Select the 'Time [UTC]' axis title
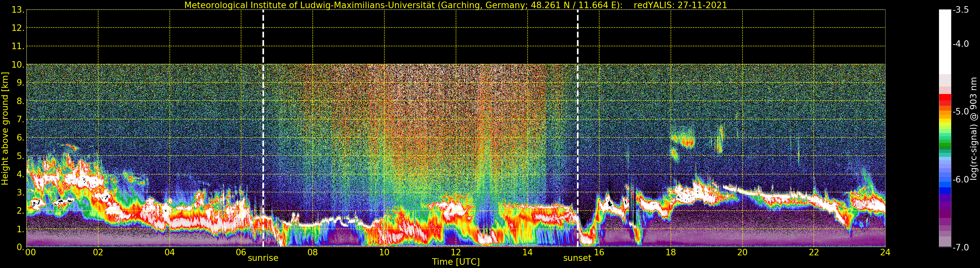This screenshot has width=980, height=268. (x=455, y=262)
